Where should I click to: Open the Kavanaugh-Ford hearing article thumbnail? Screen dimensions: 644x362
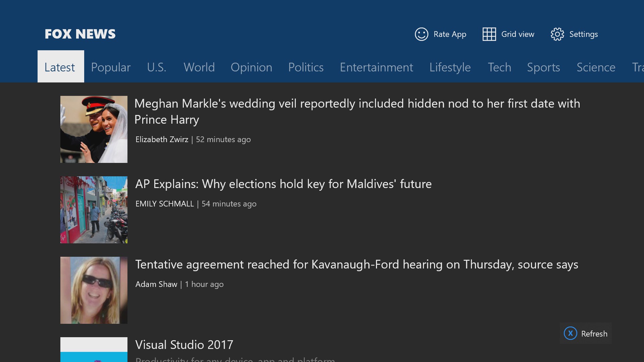(x=94, y=290)
